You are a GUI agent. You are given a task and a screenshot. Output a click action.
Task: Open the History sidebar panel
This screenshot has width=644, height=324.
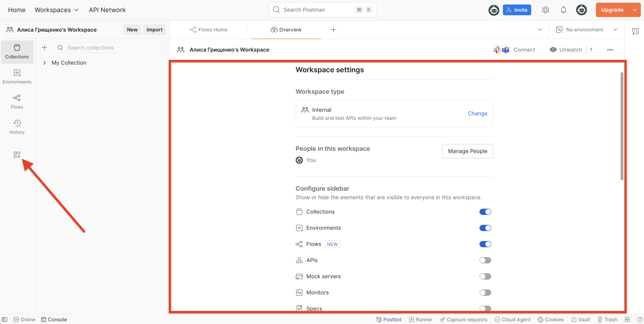(x=17, y=127)
